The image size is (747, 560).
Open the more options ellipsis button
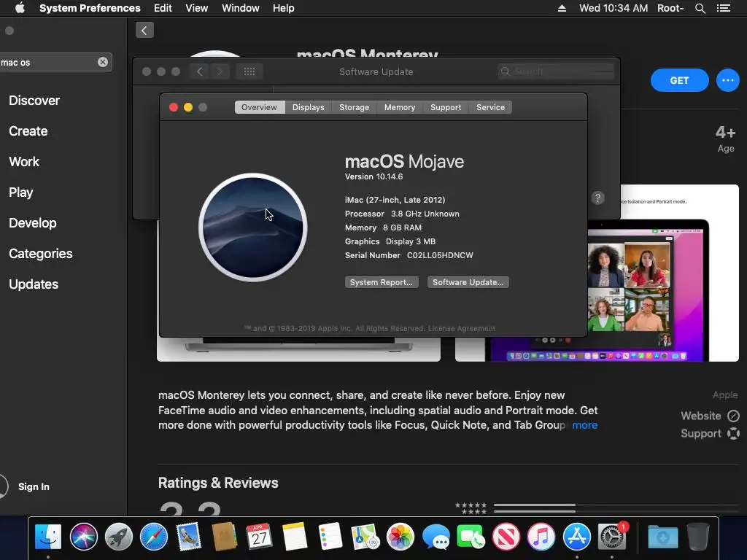tap(727, 80)
